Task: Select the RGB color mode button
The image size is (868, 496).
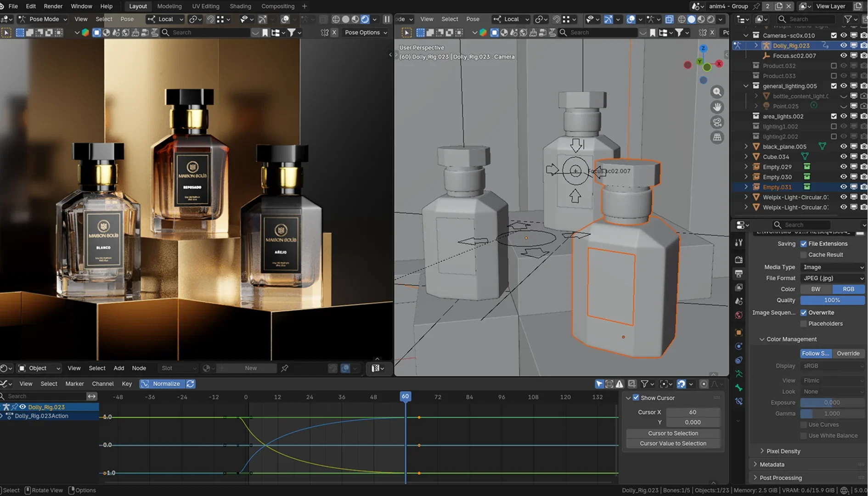Action: (848, 289)
